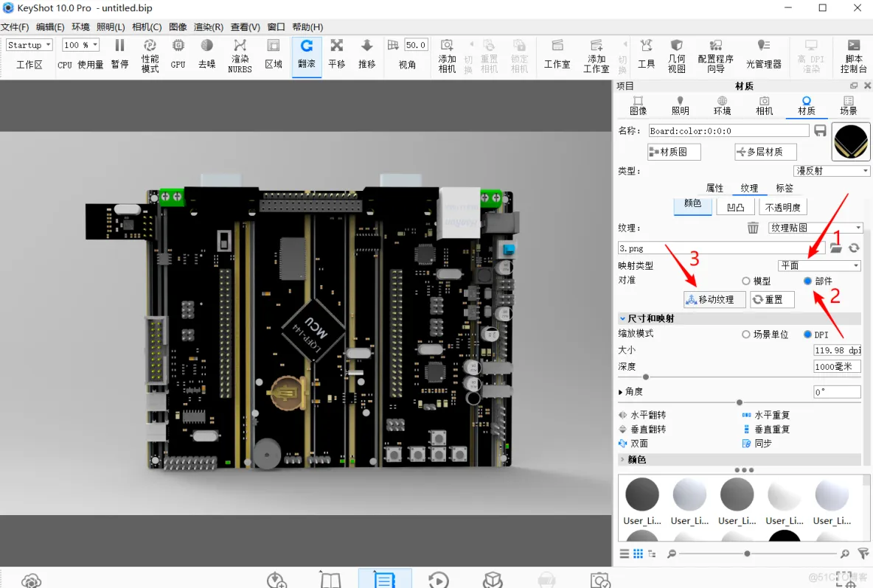The image size is (873, 588).
Task: Click the 多层材质 multi-material button
Action: pyautogui.click(x=765, y=152)
